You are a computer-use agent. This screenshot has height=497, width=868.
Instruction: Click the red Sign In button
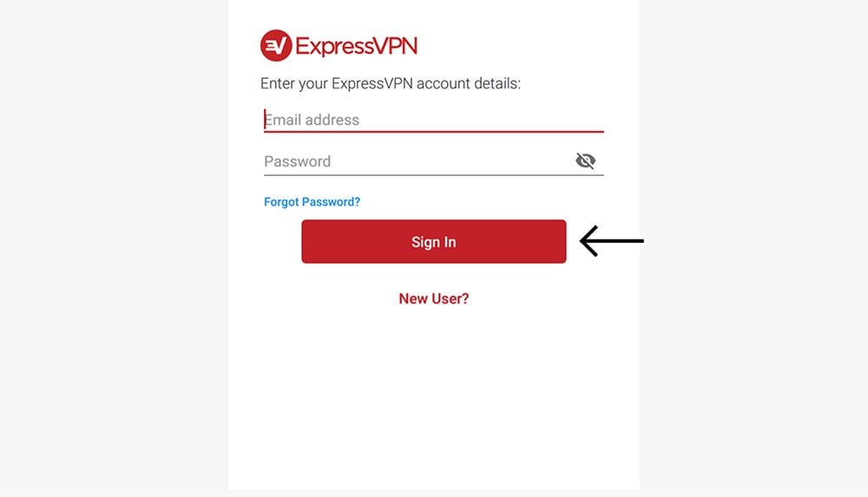point(433,241)
